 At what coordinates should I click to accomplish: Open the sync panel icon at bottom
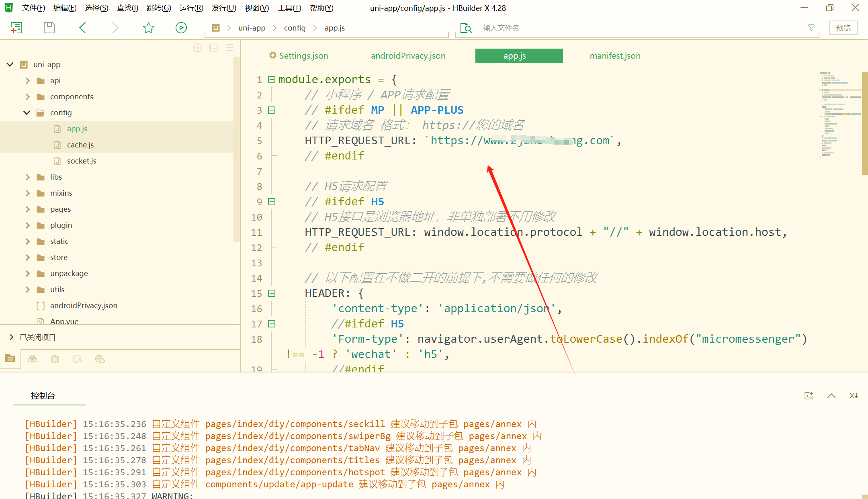78,359
